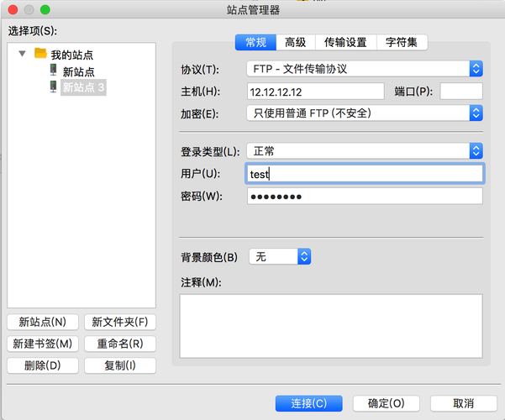Select the 新站点 entry in the tree
The height and width of the screenshot is (420, 505).
(x=79, y=71)
